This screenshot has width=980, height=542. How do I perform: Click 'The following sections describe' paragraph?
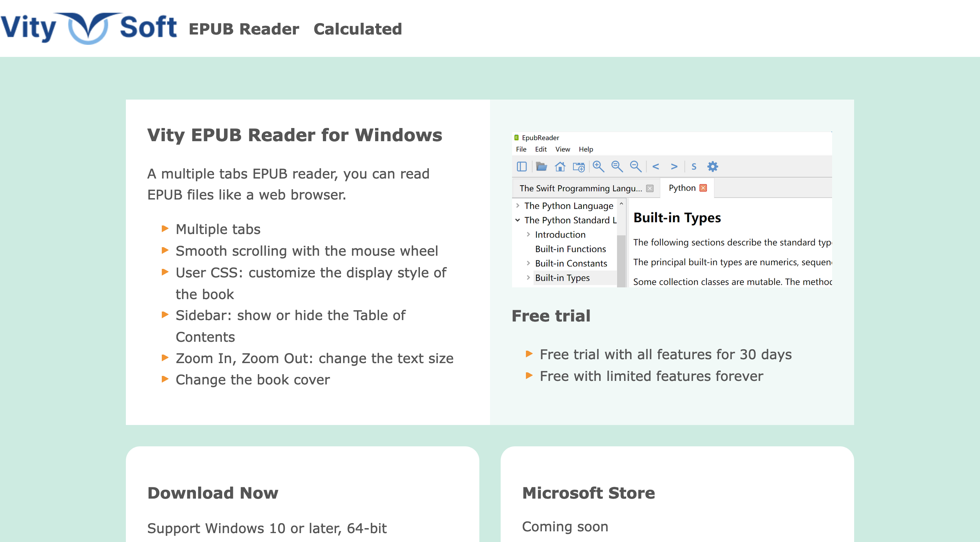click(x=733, y=243)
